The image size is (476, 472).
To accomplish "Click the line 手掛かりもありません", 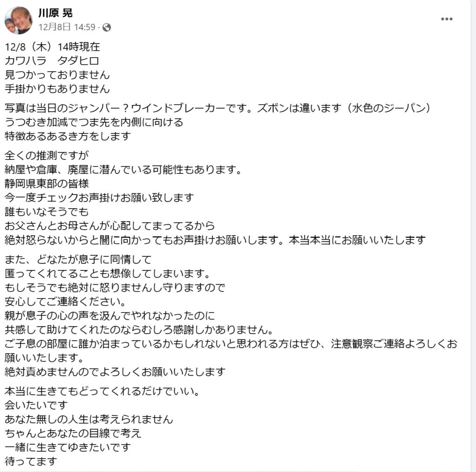I will pyautogui.click(x=57, y=88).
